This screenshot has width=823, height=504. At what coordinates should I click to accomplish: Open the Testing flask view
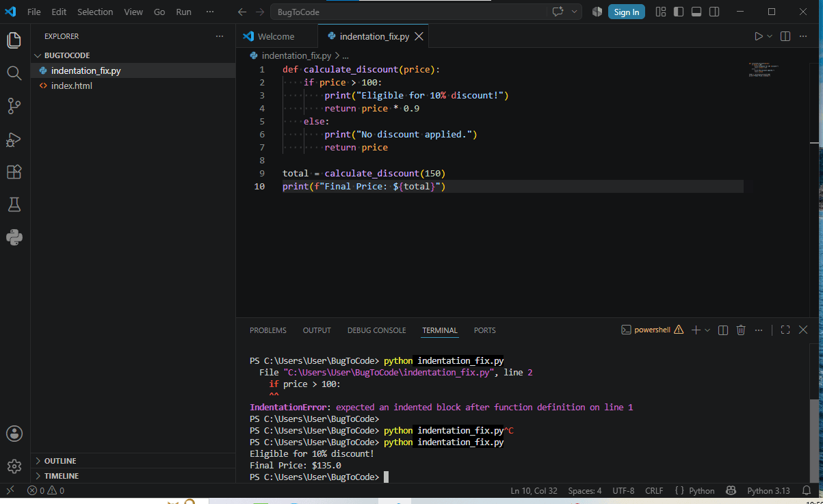[x=14, y=204]
